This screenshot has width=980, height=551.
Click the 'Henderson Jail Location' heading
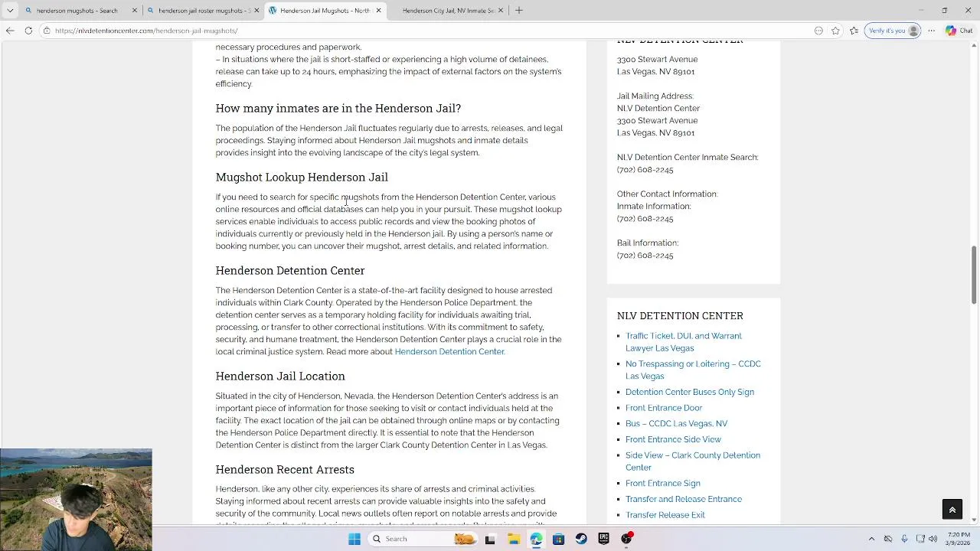point(280,377)
